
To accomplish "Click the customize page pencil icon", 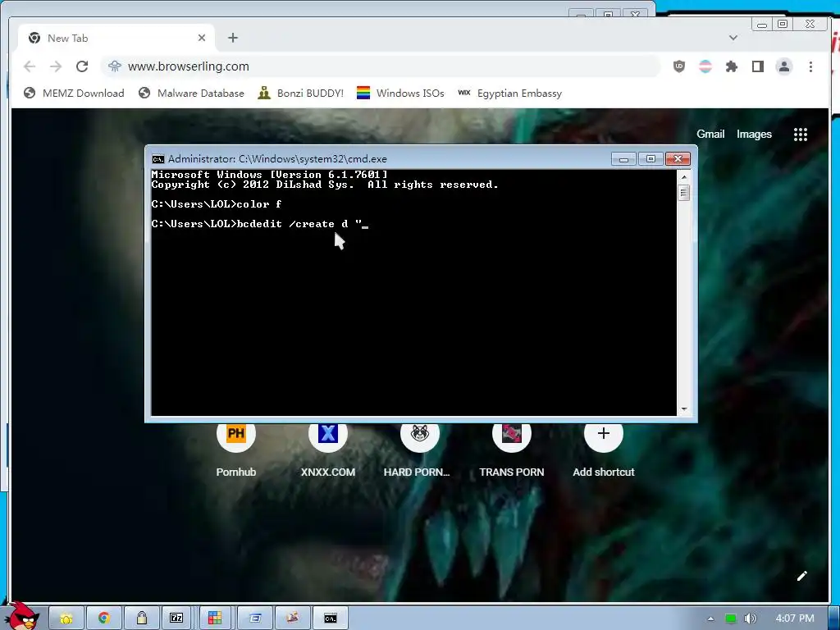I will (x=802, y=576).
